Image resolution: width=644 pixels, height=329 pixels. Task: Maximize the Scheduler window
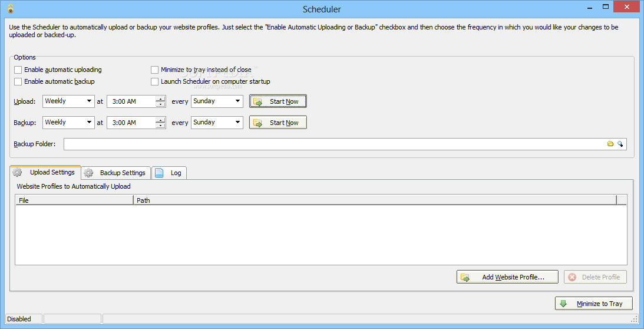605,6
